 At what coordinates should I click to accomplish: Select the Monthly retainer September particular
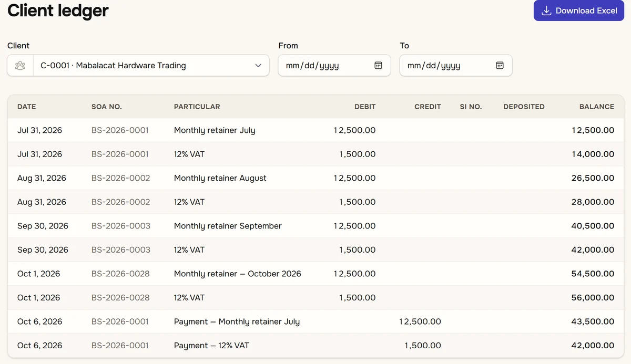pyautogui.click(x=228, y=226)
